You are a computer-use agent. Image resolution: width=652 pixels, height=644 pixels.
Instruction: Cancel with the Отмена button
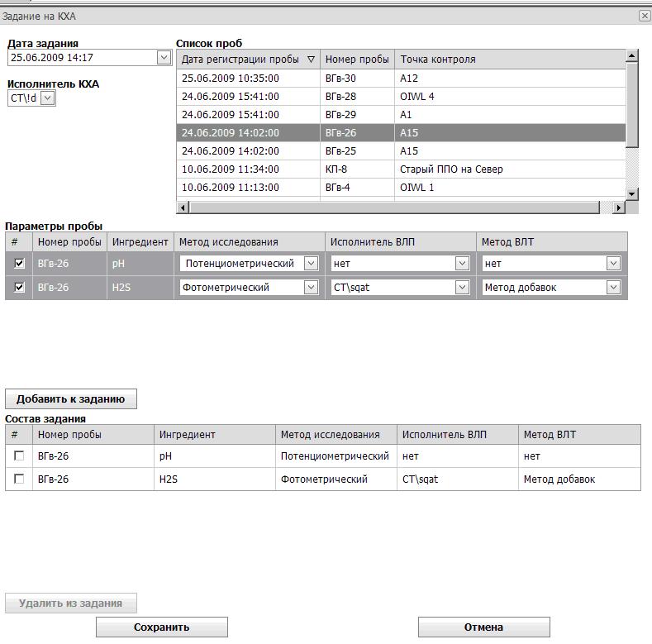point(484,627)
